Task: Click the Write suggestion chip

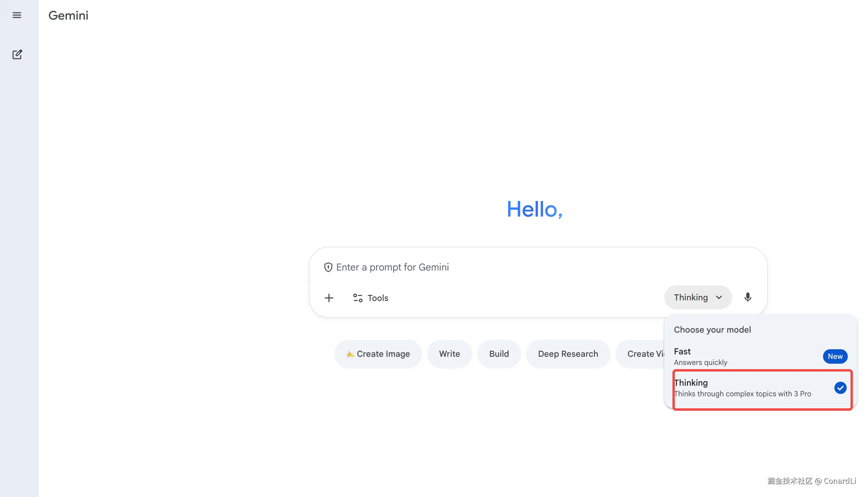Action: [449, 354]
